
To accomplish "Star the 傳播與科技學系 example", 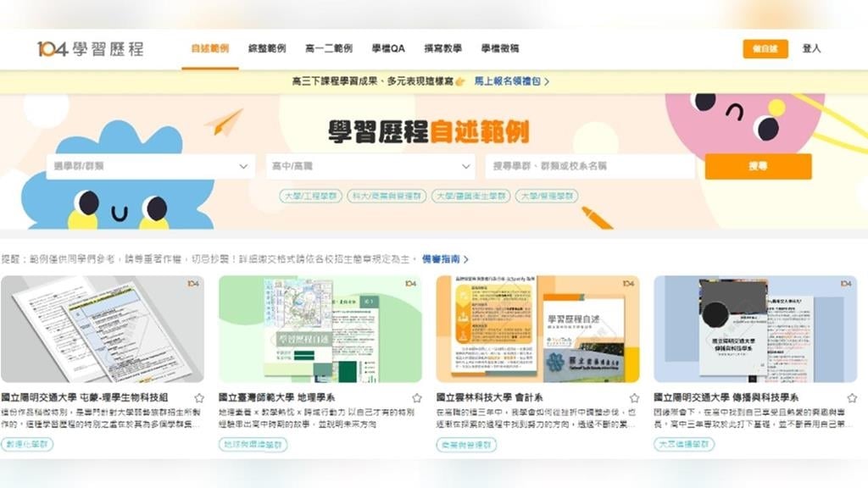I will tap(852, 397).
